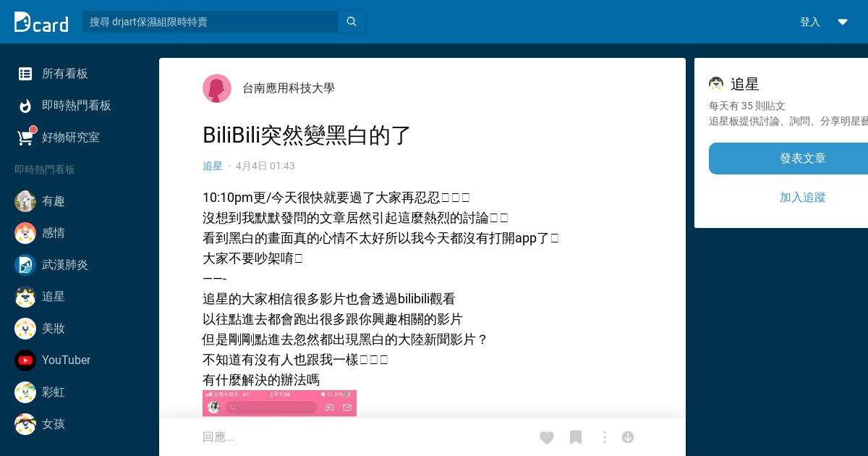
Task: Open 好物研究室 shopping cart icon
Action: click(x=26, y=137)
